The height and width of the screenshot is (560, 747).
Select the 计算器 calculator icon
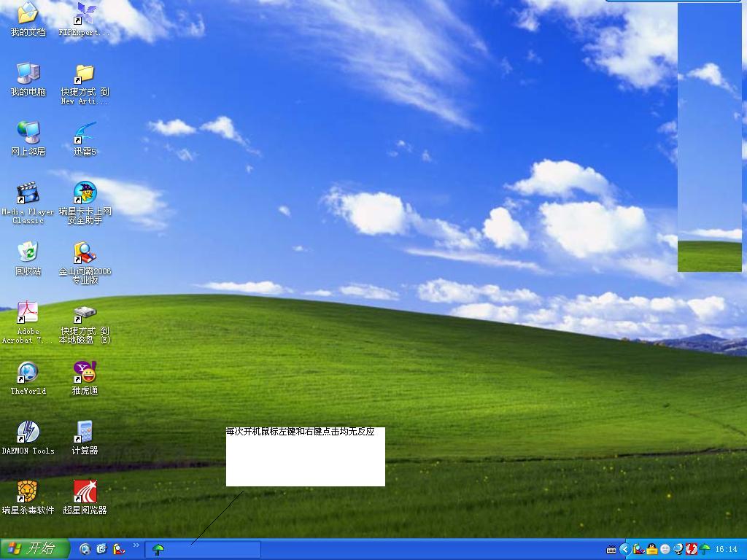pos(85,432)
